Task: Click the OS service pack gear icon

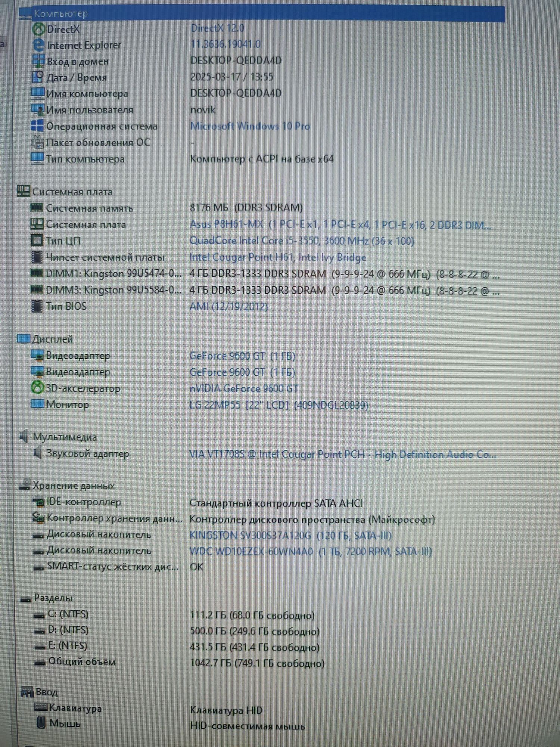Action: click(x=37, y=142)
